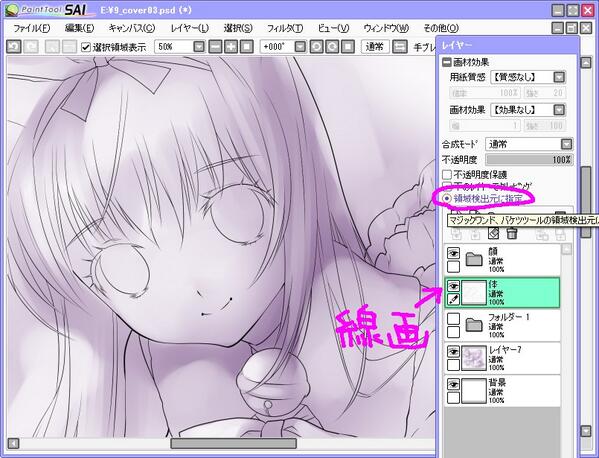Hide the 背景 layer with eye icon
The height and width of the screenshot is (458, 599).
coord(453,384)
